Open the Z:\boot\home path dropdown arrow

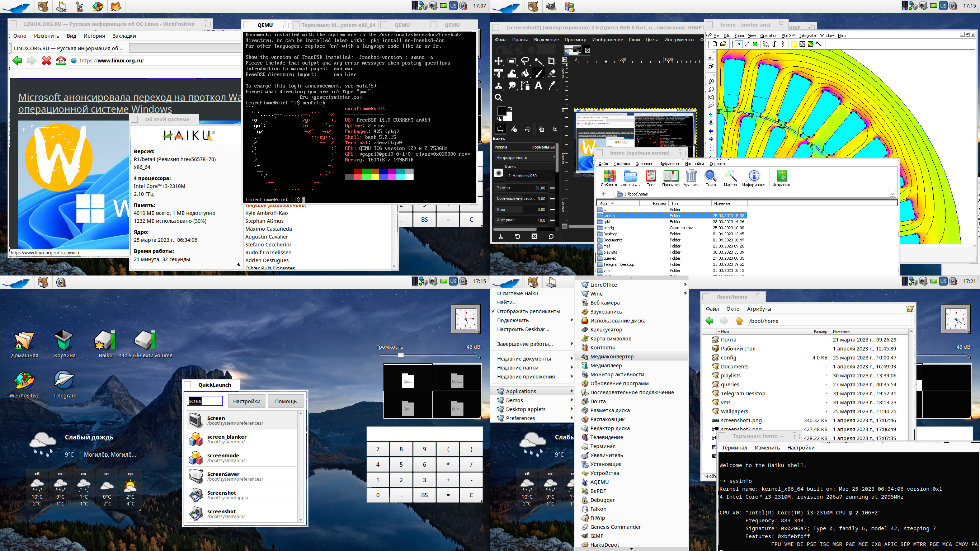pyautogui.click(x=892, y=194)
